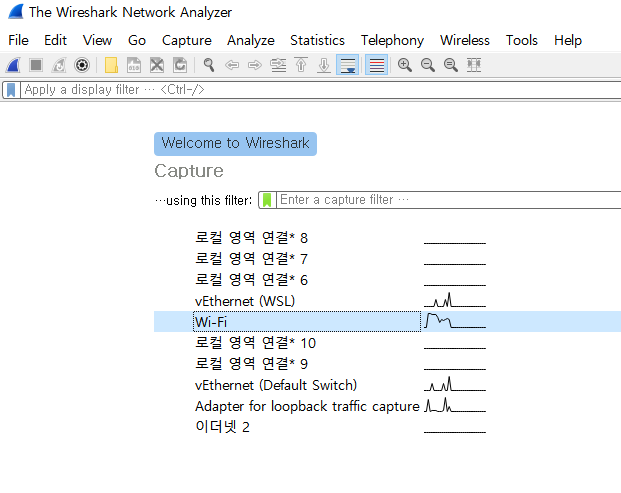Screen dimensions: 621x493
Task: Click the Wi-Fi traffic sparkline graph
Action: coord(455,321)
